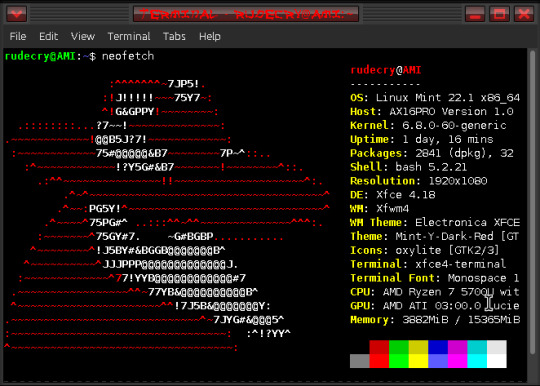
Task: Click the vertical scrollbar of the terminal
Action: [532, 203]
